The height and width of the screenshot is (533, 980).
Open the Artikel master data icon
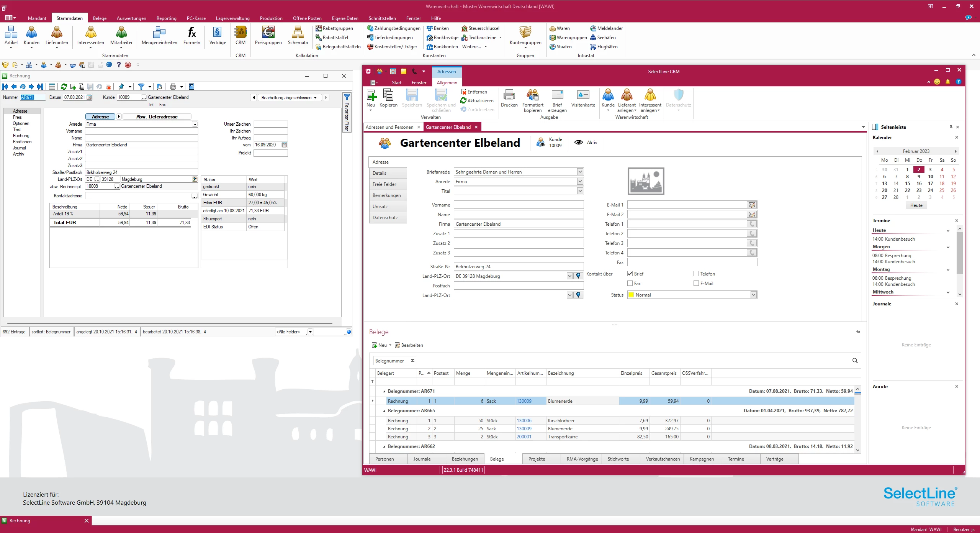(x=11, y=36)
